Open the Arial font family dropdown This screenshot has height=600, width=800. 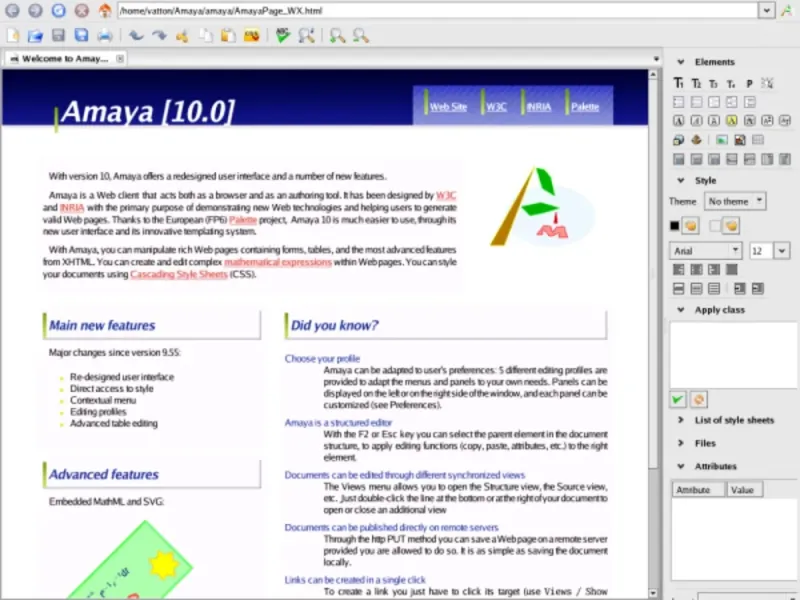tap(706, 251)
